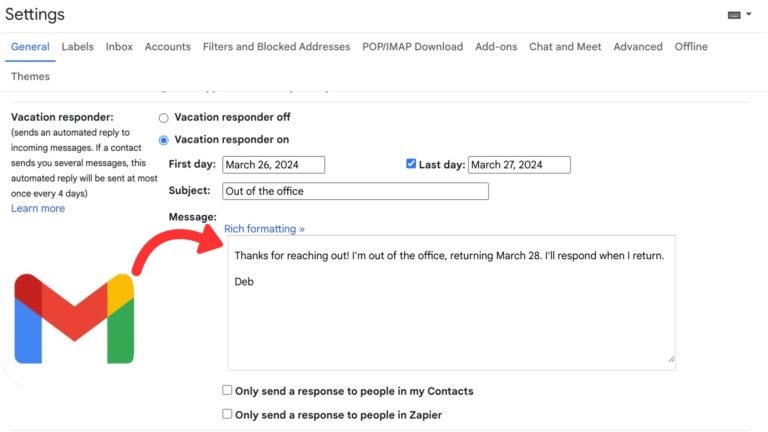Click the Subject text field
The height and width of the screenshot is (432, 768).
click(x=355, y=191)
